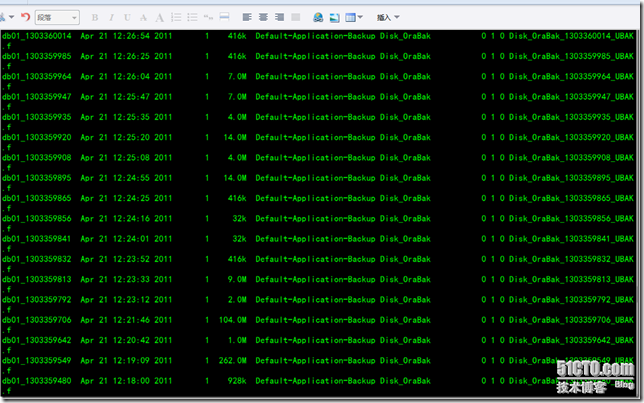
Task: Click the justify alignment icon
Action: tap(295, 17)
